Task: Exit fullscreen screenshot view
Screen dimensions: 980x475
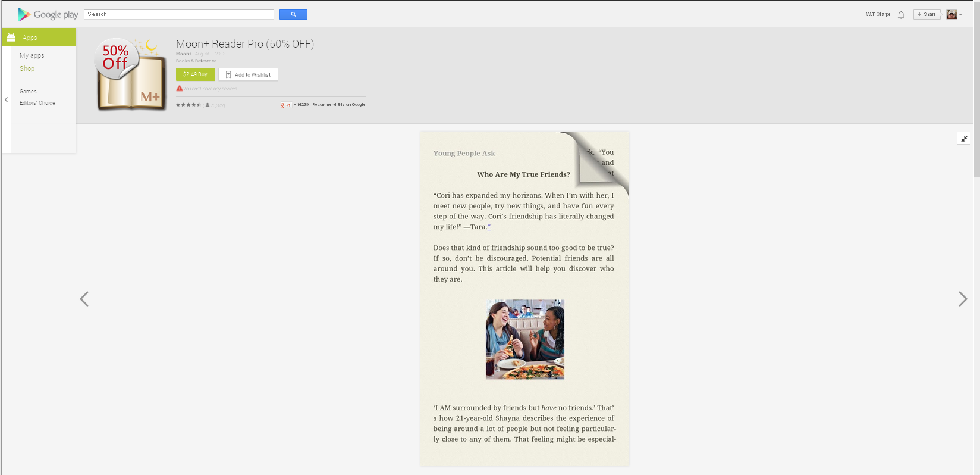Action: pyautogui.click(x=963, y=139)
